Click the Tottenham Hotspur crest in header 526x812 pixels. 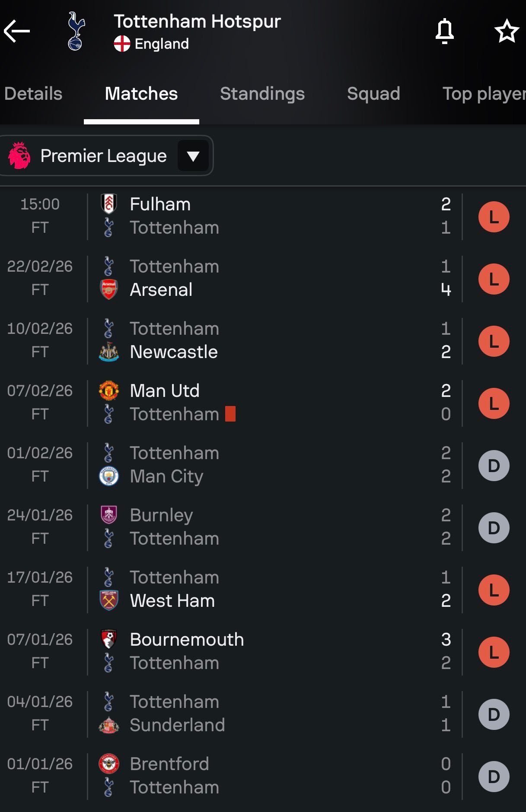[x=76, y=31]
